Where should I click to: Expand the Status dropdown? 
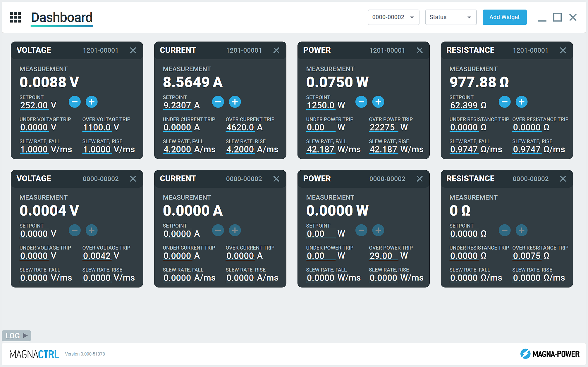click(x=451, y=17)
